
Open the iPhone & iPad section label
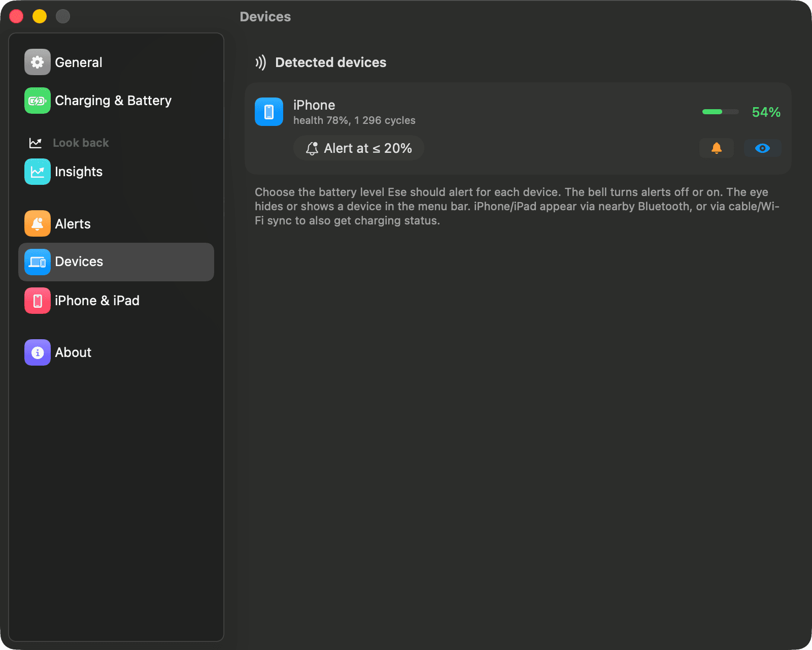(97, 301)
